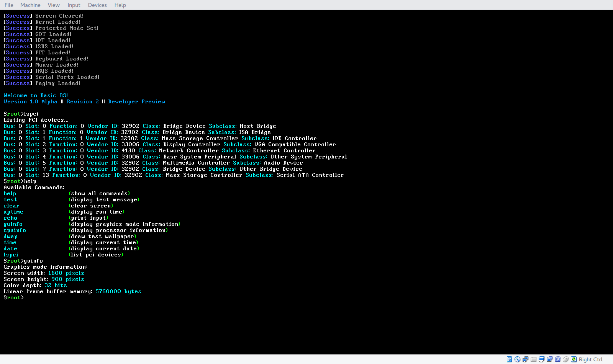Image resolution: width=613 pixels, height=364 pixels.
Task: Open the View menu
Action: coord(54,5)
